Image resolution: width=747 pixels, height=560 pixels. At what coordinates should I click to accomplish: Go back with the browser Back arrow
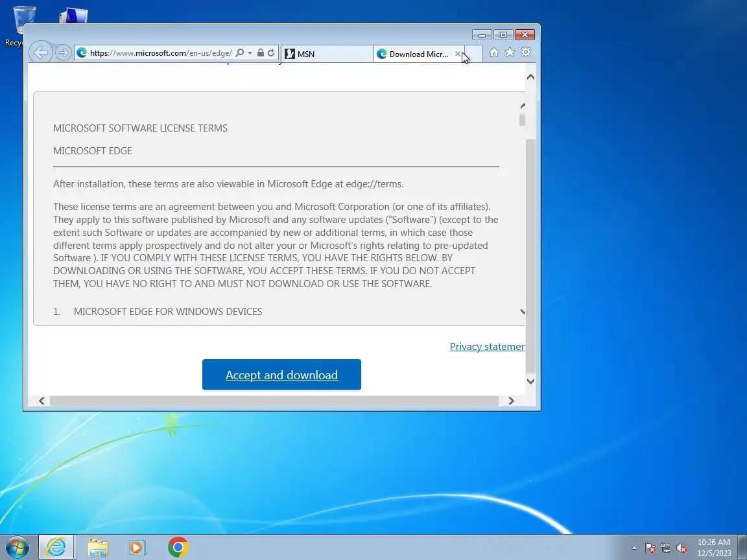[x=41, y=52]
